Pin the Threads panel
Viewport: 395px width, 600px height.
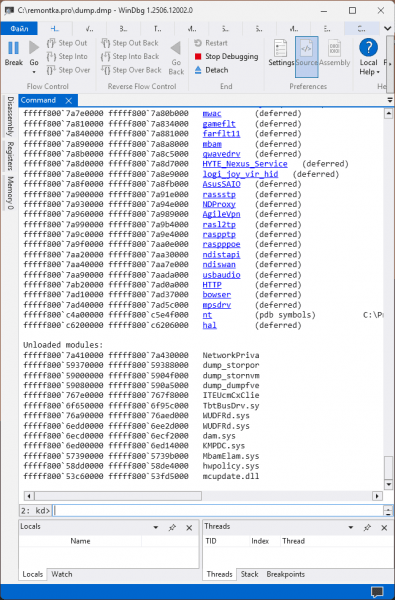(367, 528)
